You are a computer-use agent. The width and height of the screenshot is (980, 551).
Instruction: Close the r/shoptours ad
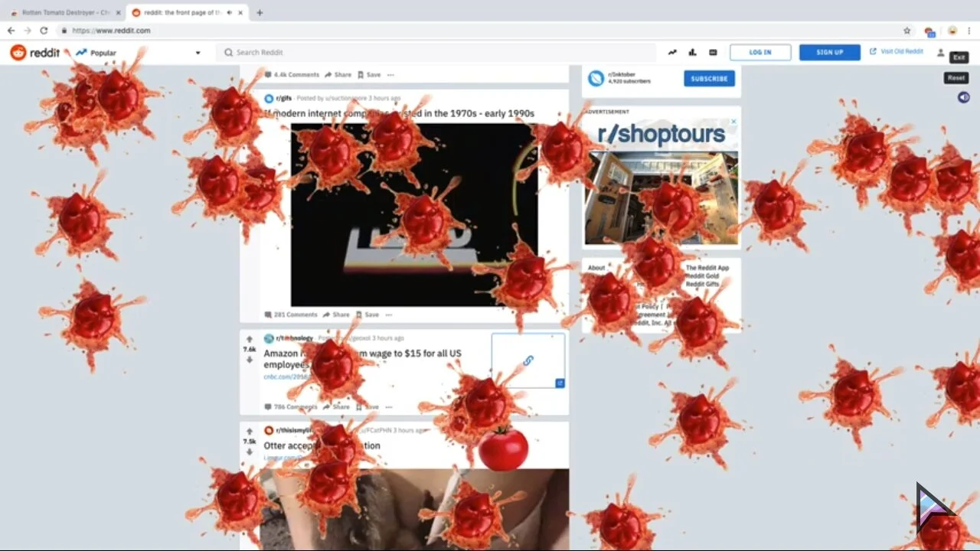[x=733, y=121]
